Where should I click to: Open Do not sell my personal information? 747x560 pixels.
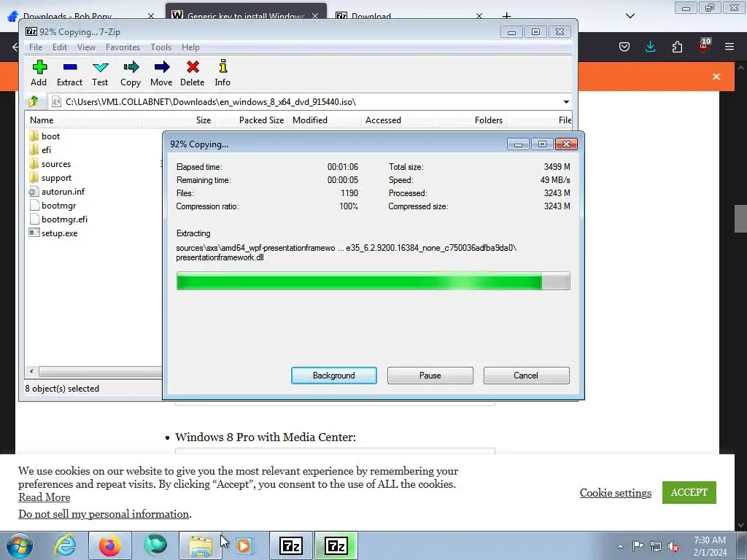[x=104, y=514]
